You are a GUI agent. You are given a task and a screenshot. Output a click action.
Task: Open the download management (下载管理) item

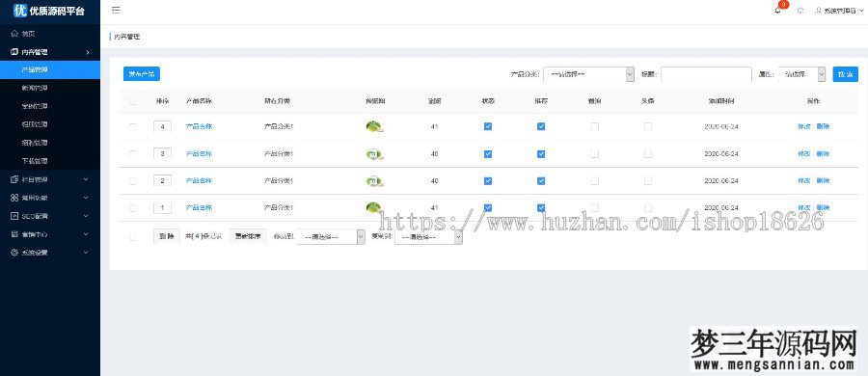(x=50, y=161)
